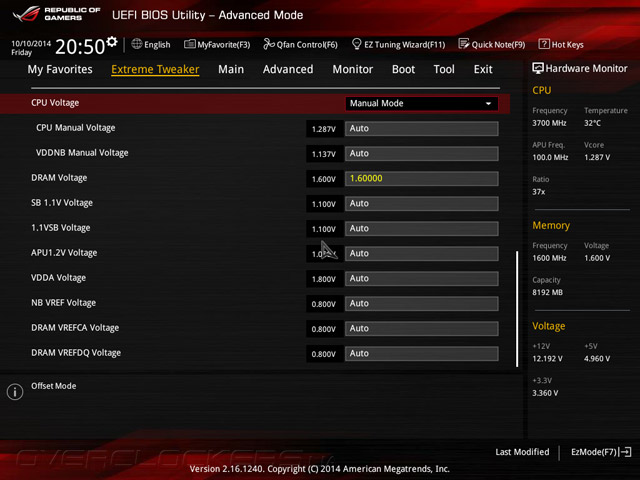
Task: Click the info icon beside Offset Mode
Action: click(x=15, y=392)
